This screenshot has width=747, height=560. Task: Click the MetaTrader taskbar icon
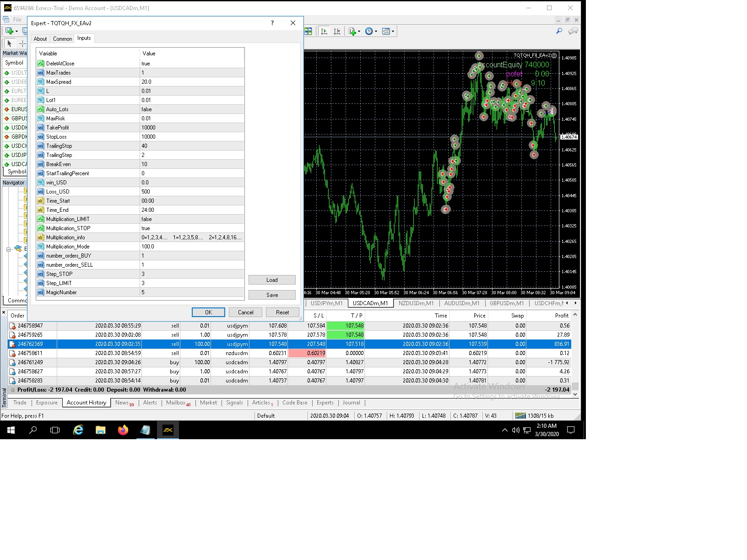coord(168,430)
